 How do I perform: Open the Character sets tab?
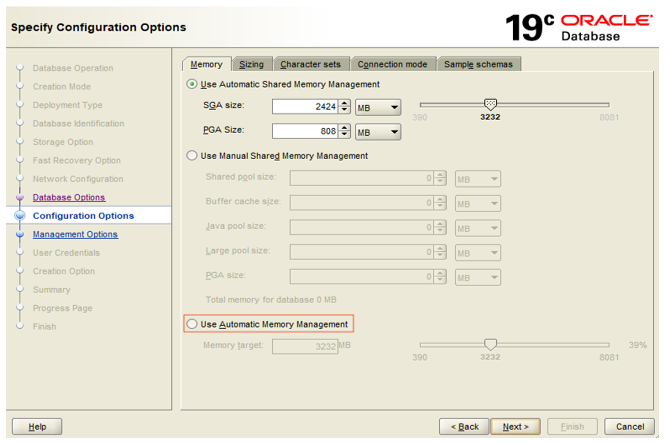coord(310,64)
